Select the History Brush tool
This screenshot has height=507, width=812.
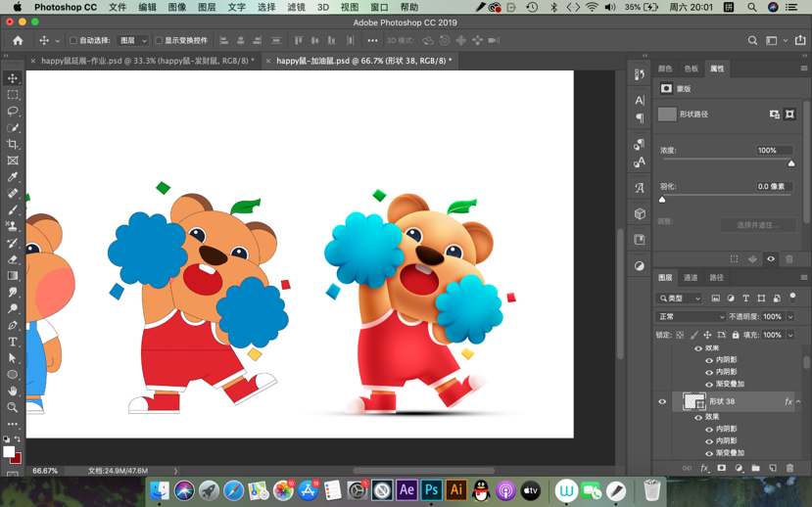click(13, 243)
